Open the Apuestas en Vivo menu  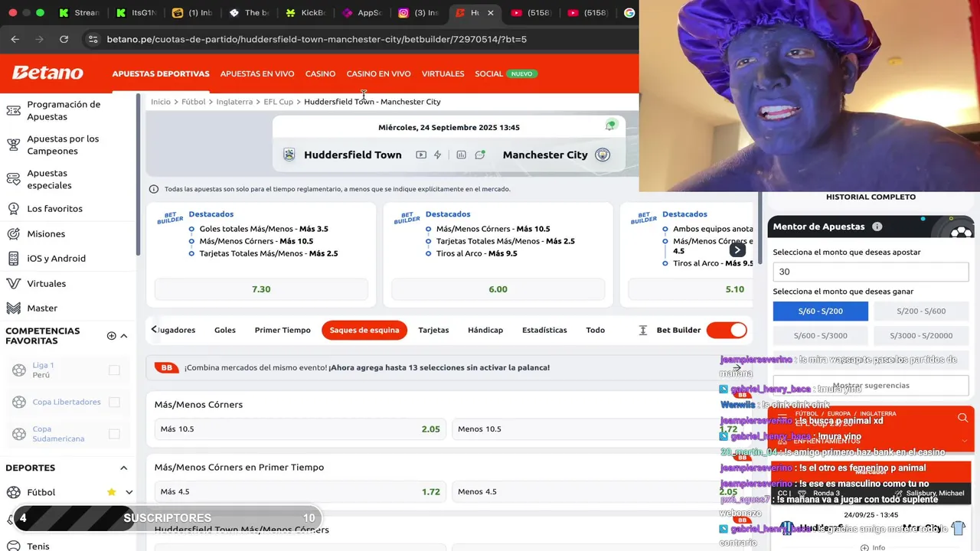tap(257, 74)
